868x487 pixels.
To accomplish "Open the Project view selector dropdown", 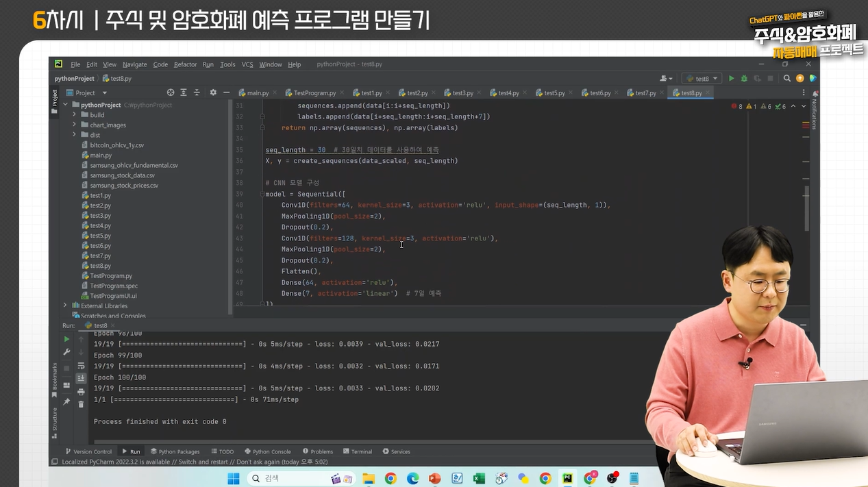I will click(x=87, y=92).
